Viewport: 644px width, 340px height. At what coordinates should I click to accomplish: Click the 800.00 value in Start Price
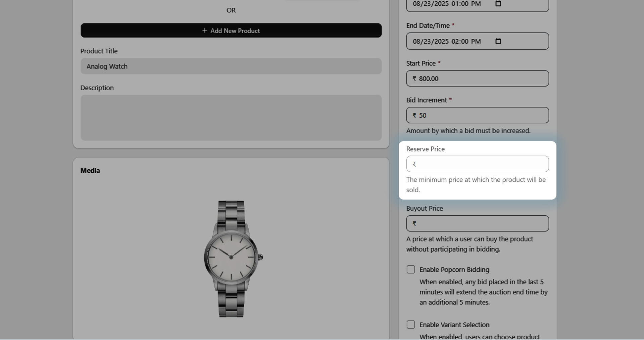pos(429,79)
